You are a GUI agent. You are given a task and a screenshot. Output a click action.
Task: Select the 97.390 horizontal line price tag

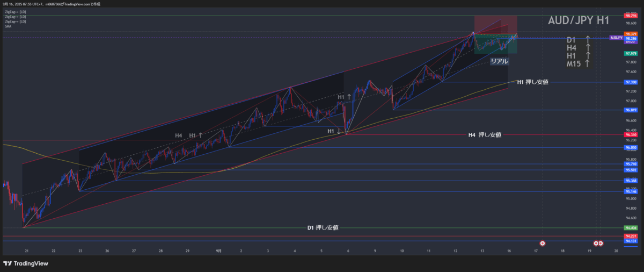(631, 82)
